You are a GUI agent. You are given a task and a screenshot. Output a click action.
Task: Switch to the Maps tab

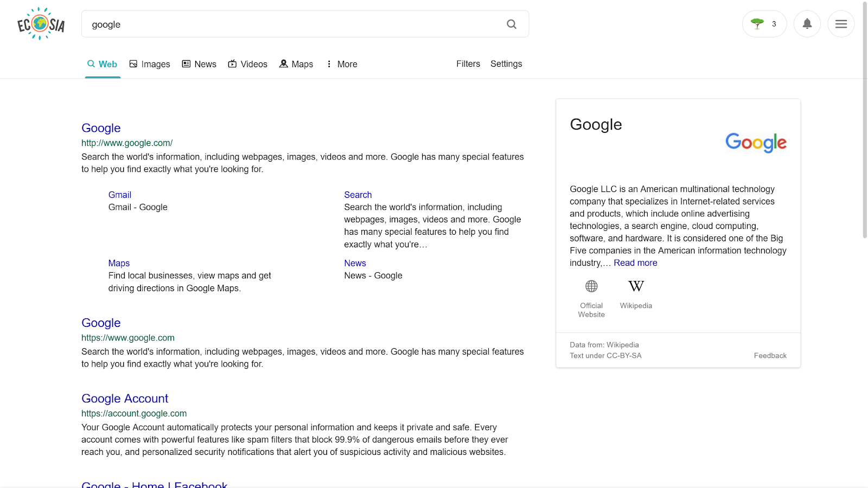[296, 64]
